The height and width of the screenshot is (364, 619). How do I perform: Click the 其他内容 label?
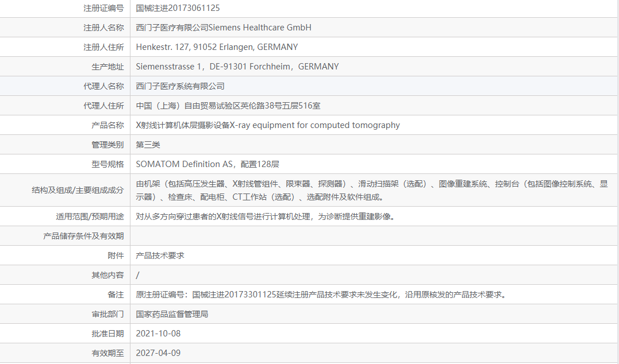pos(107,275)
